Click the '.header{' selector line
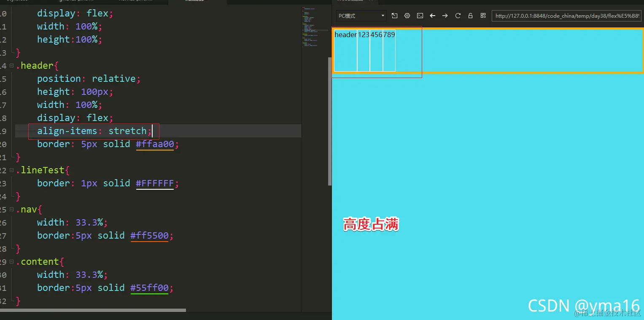Viewport: 644px width, 320px height. click(x=38, y=66)
